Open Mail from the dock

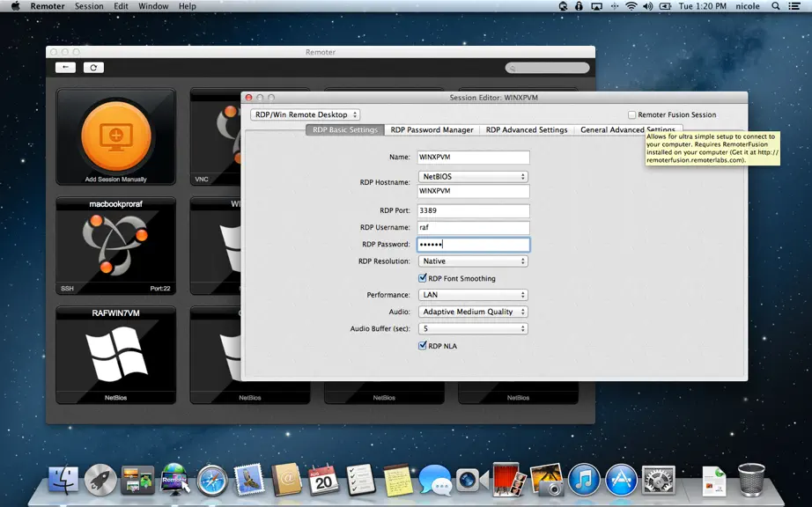coord(249,479)
